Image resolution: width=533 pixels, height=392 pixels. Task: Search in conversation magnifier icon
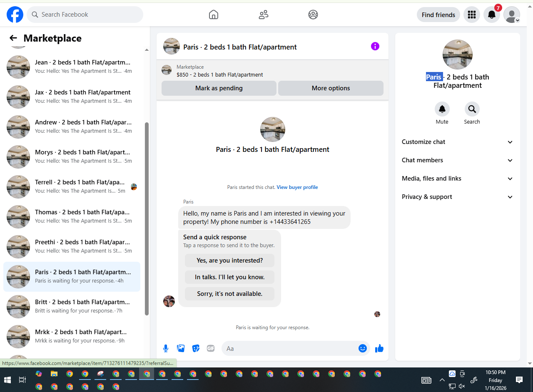point(472,109)
